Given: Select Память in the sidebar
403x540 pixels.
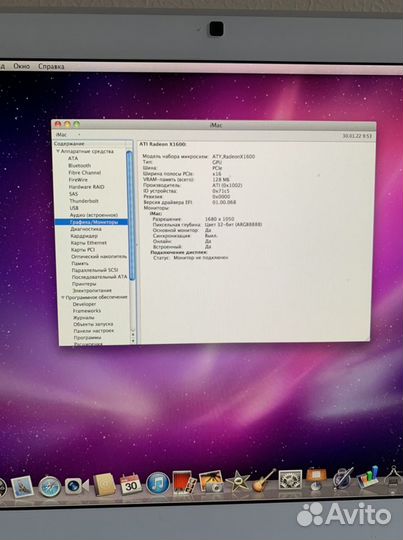Looking at the screenshot, I should click(80, 263).
